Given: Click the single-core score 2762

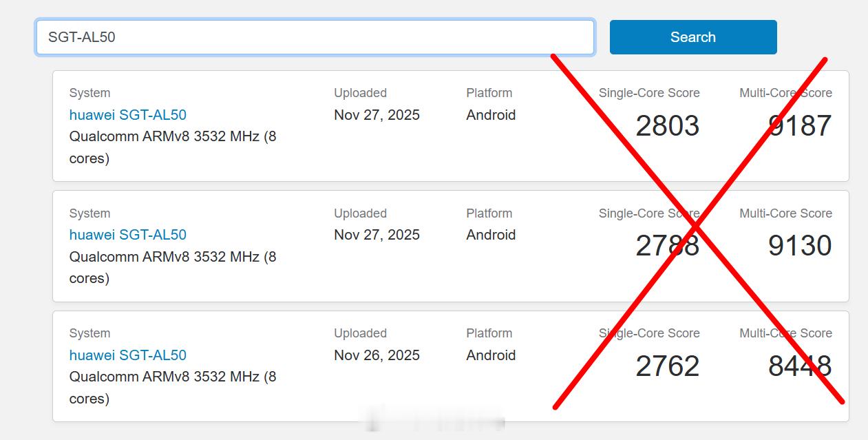Looking at the screenshot, I should [x=667, y=366].
